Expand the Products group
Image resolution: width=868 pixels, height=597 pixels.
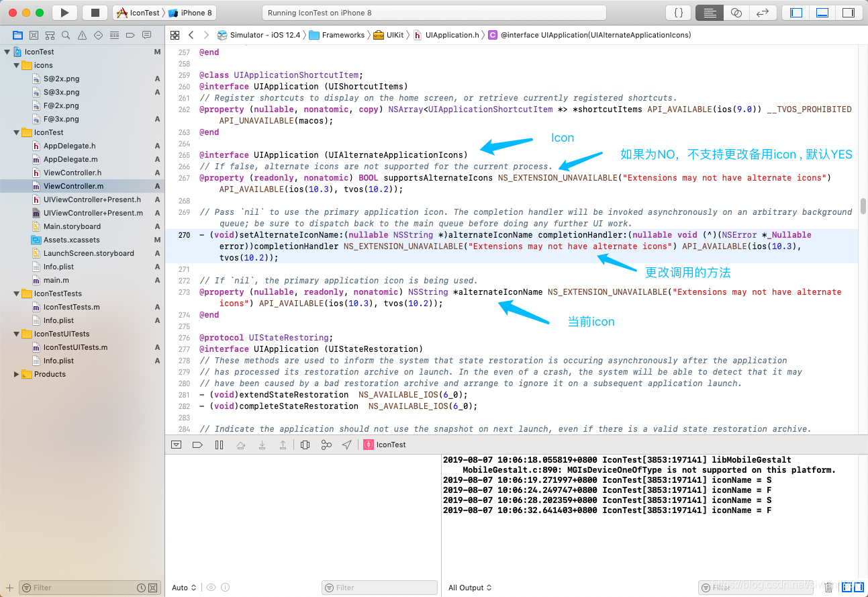point(17,374)
